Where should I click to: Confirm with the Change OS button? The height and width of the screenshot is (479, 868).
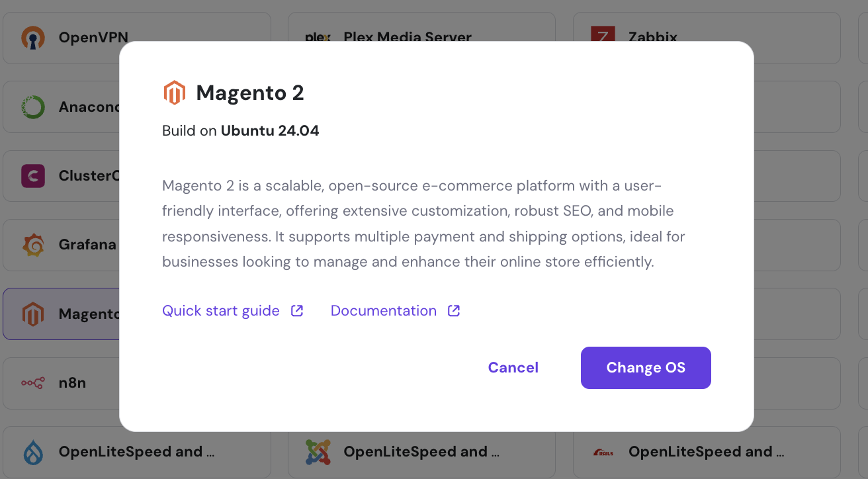(646, 367)
